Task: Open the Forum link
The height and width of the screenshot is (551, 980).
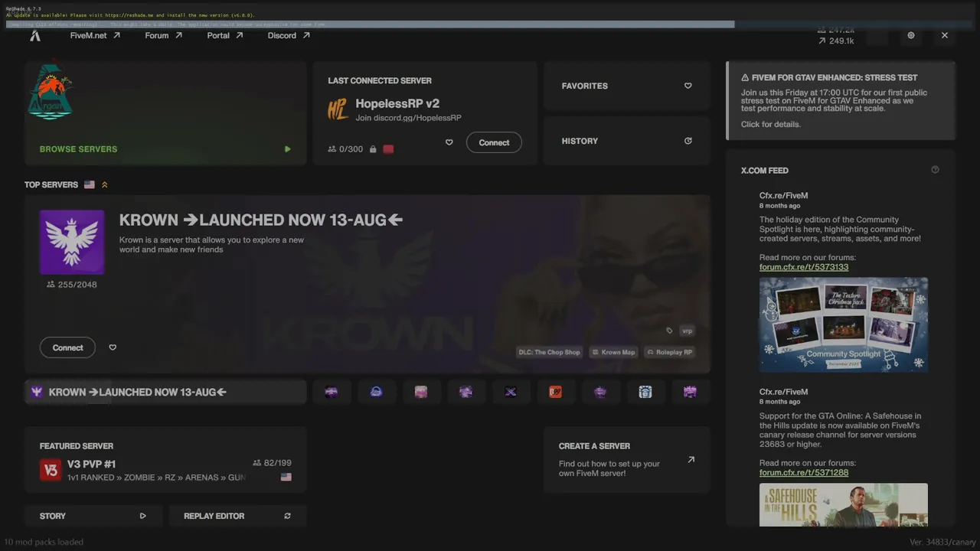Action: [164, 35]
